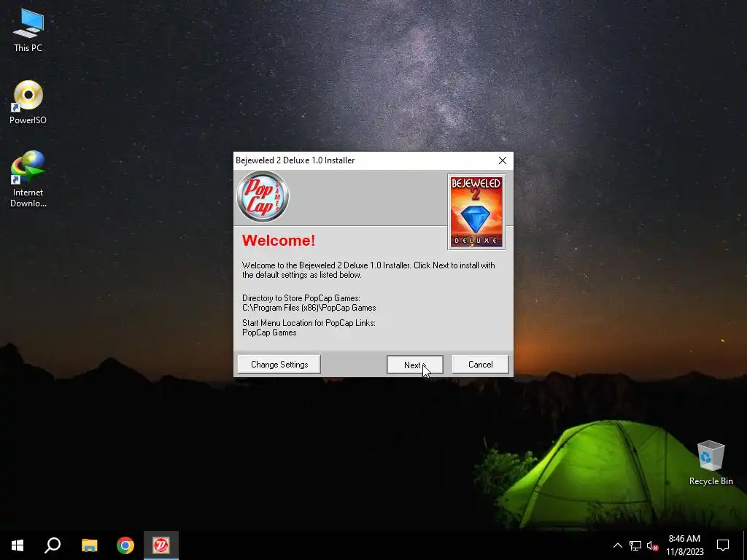
Task: Select the Recycle Bin desktop icon
Action: coord(711,463)
